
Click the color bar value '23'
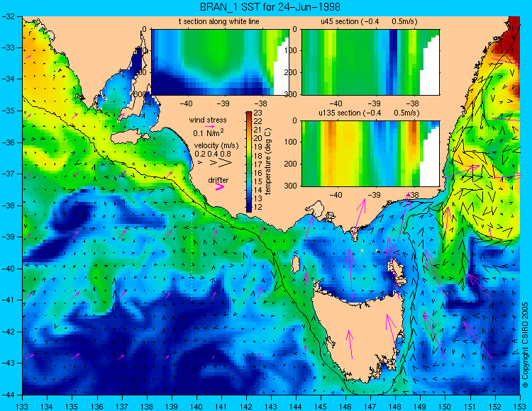point(258,113)
